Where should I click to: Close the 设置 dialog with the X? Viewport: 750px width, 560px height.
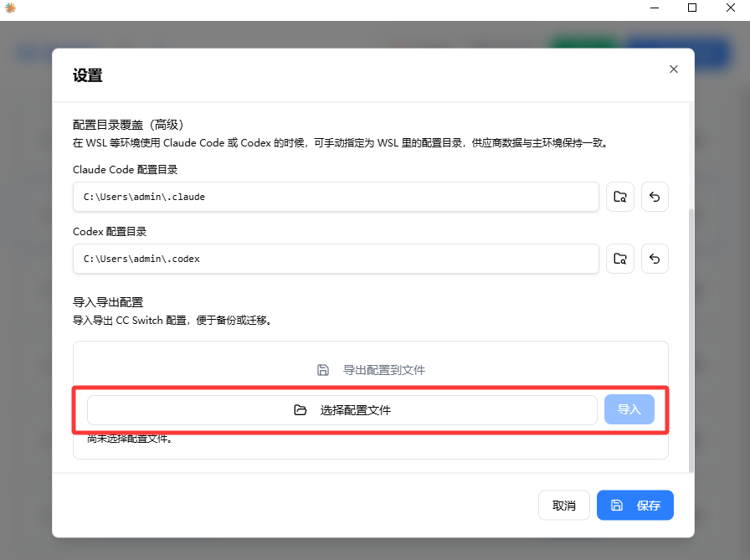pos(673,69)
